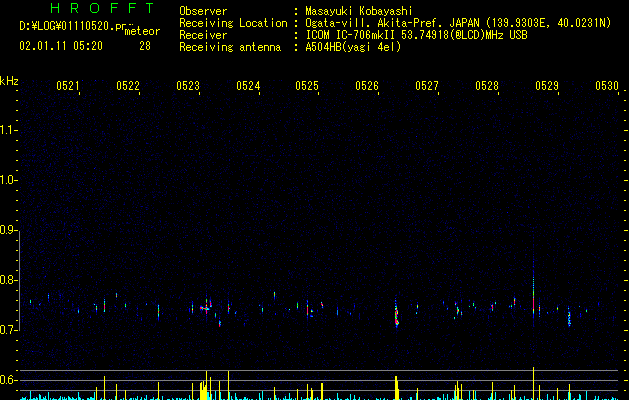Click the 0522 time marker
The height and width of the screenshot is (400, 629).
pyautogui.click(x=128, y=85)
